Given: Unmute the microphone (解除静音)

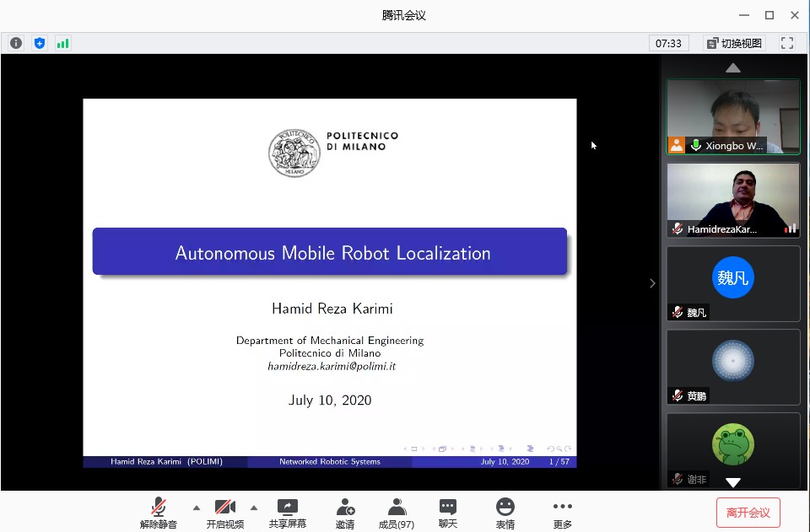Looking at the screenshot, I should 158,512.
